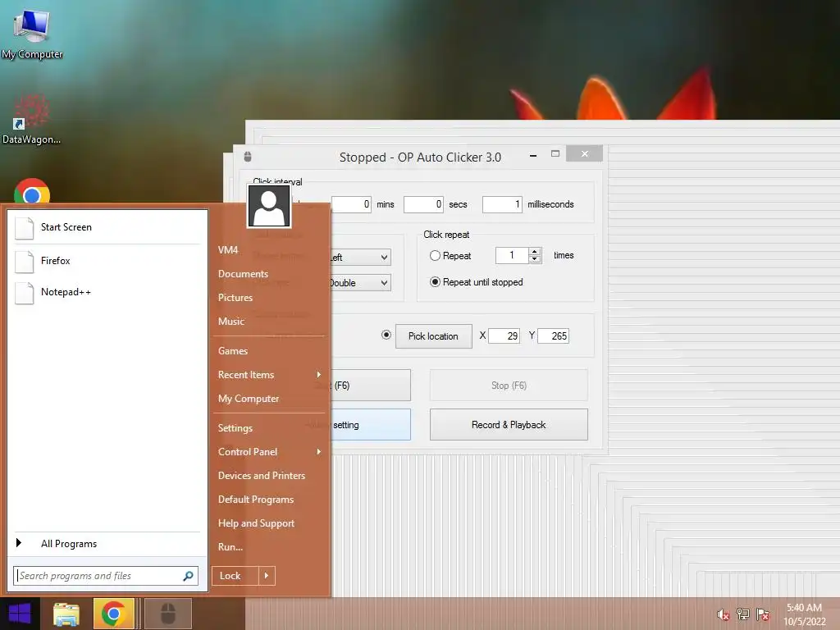Launch Firefox from Start menu

tap(107, 261)
